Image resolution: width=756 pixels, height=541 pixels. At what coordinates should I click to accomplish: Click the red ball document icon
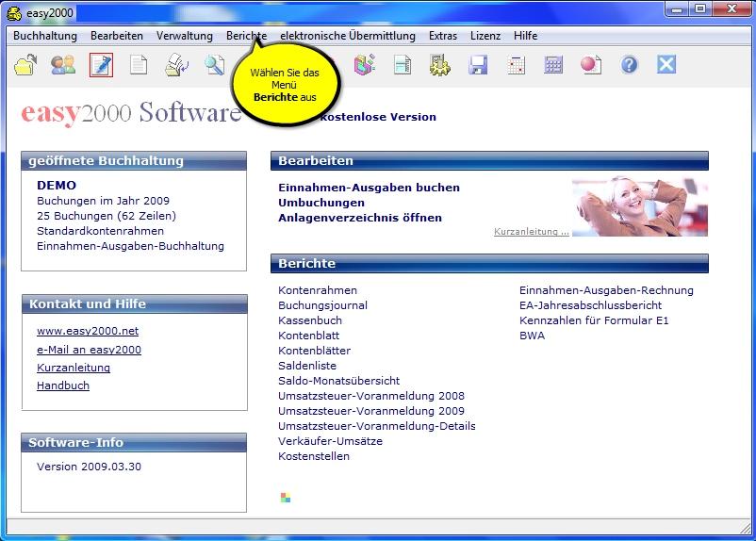[591, 65]
